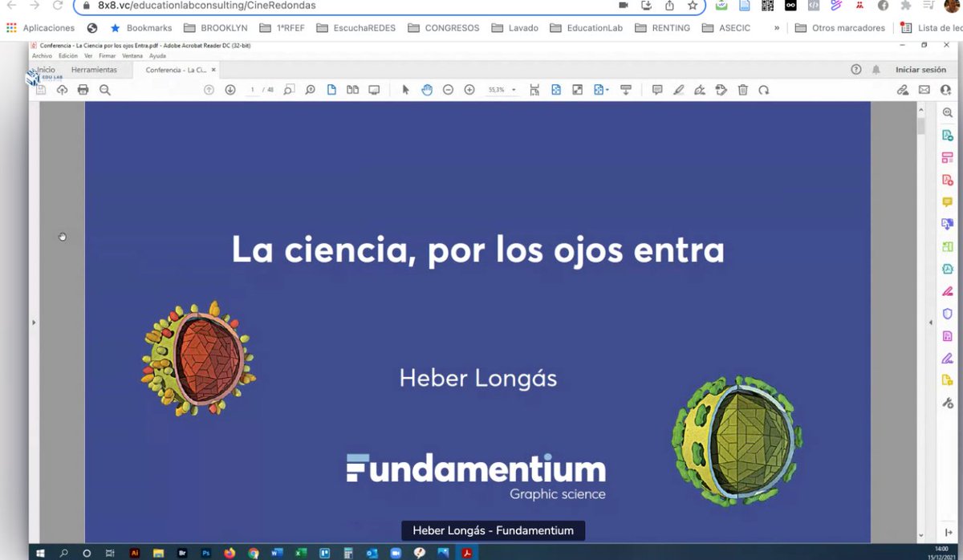Open the Ayuda menu

pos(157,56)
